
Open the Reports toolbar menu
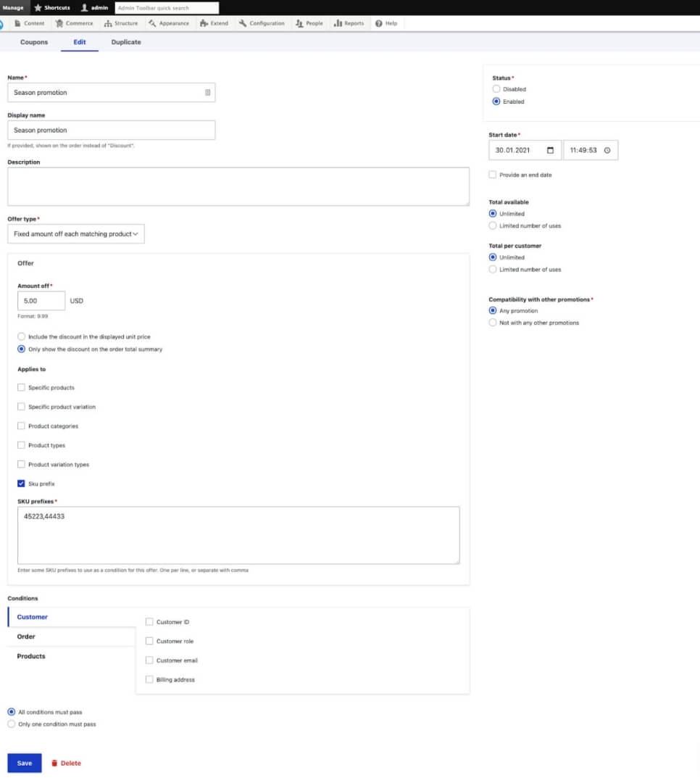pyautogui.click(x=349, y=23)
